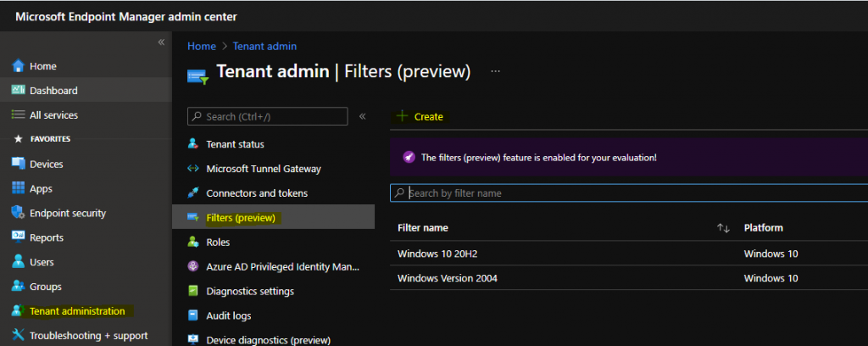Image resolution: width=868 pixels, height=346 pixels.
Task: Click the Connectors and tokens plug icon
Action: click(192, 193)
